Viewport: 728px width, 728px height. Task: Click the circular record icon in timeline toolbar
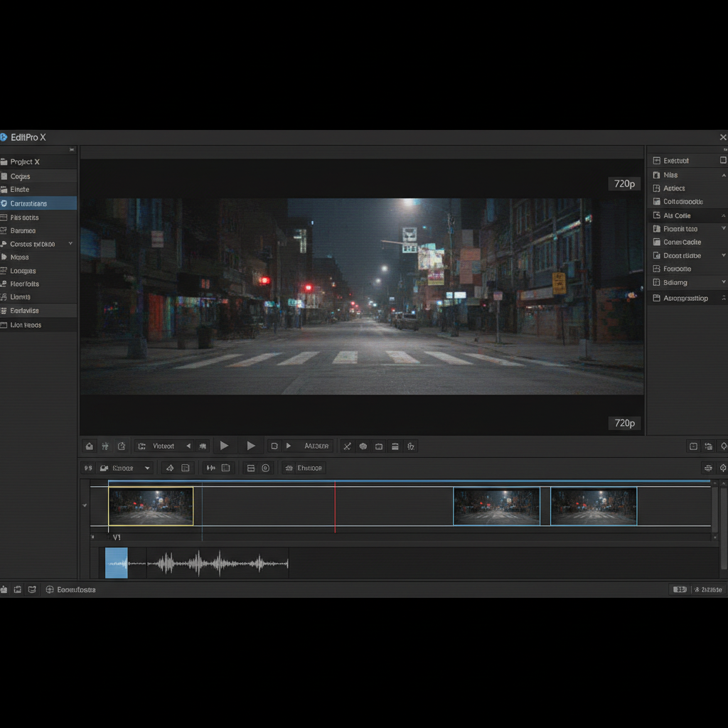click(x=266, y=468)
